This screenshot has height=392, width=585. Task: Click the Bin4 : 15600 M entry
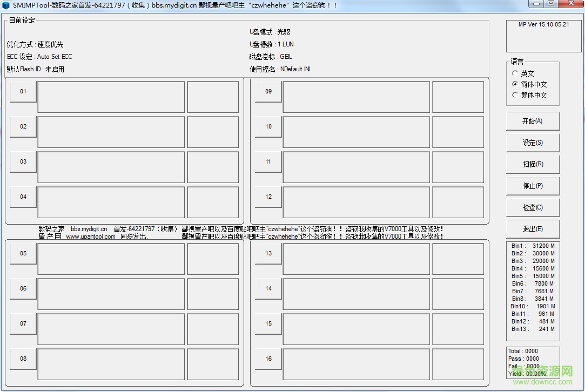click(533, 268)
